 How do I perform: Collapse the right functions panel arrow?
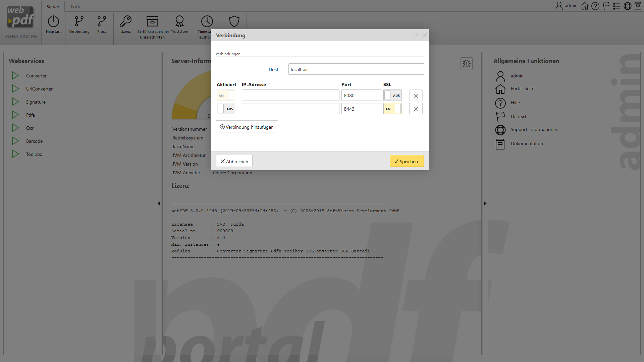[485, 203]
